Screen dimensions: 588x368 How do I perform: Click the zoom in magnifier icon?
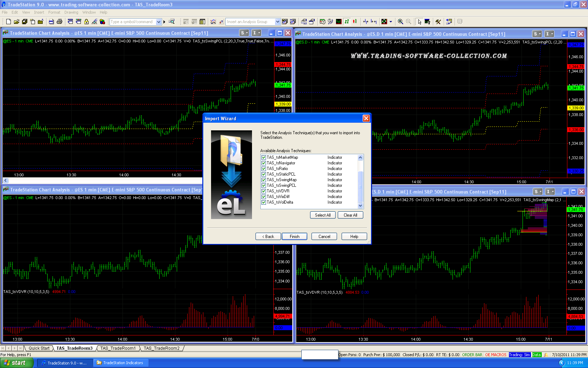pyautogui.click(x=400, y=22)
